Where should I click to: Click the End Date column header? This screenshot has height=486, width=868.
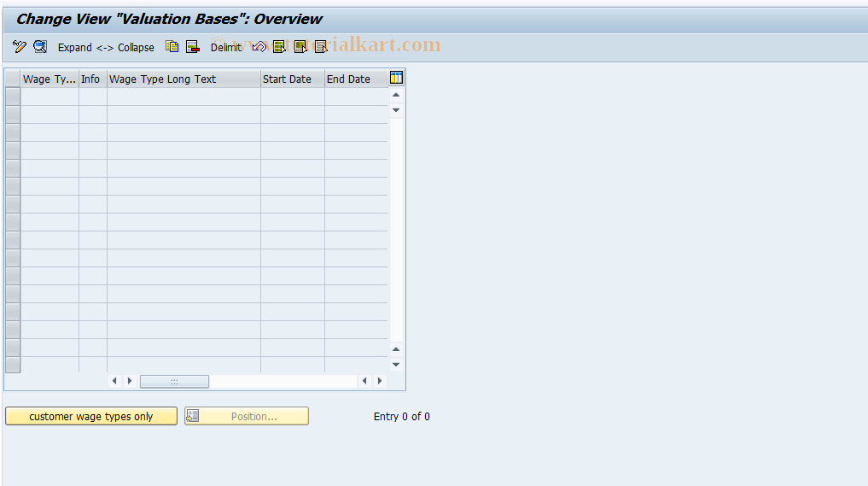(x=356, y=79)
